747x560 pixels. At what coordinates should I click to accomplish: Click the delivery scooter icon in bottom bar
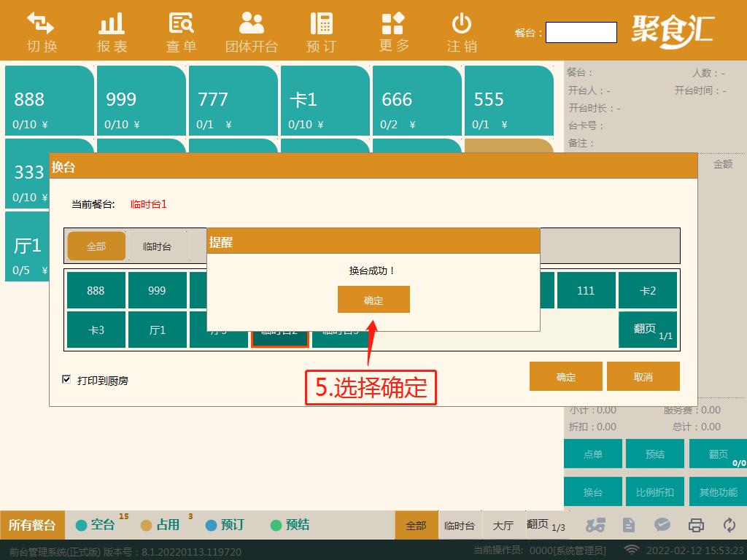point(595,525)
